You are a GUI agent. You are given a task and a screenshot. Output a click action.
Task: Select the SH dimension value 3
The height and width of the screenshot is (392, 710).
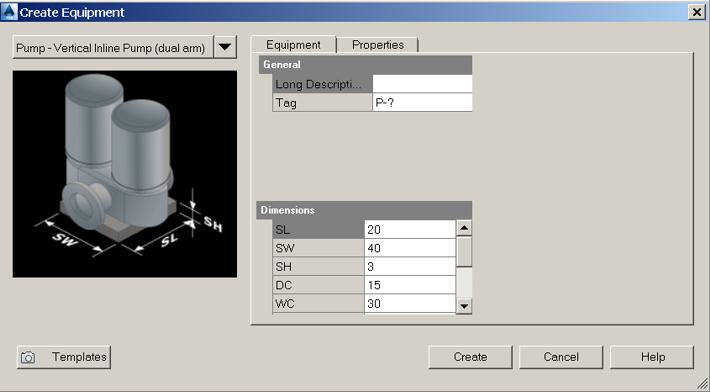(409, 267)
